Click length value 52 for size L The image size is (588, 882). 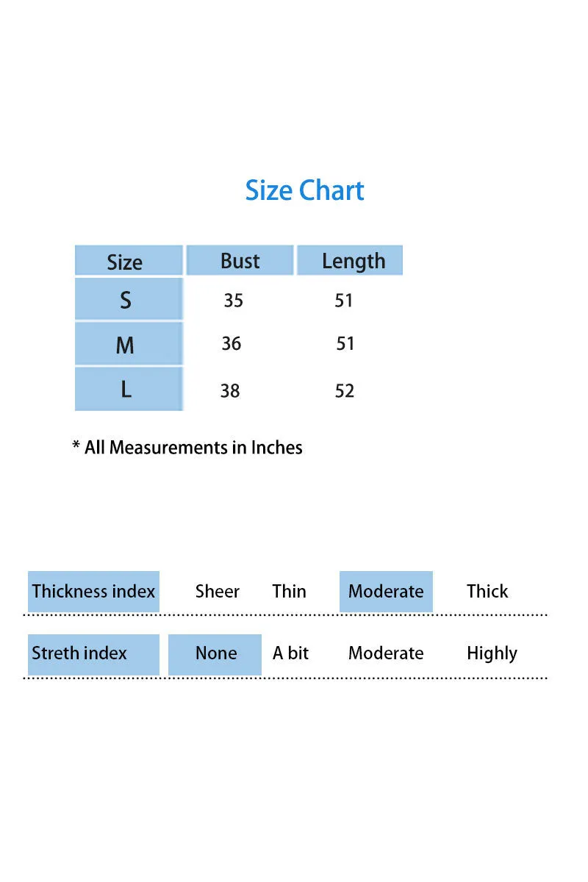click(x=345, y=390)
